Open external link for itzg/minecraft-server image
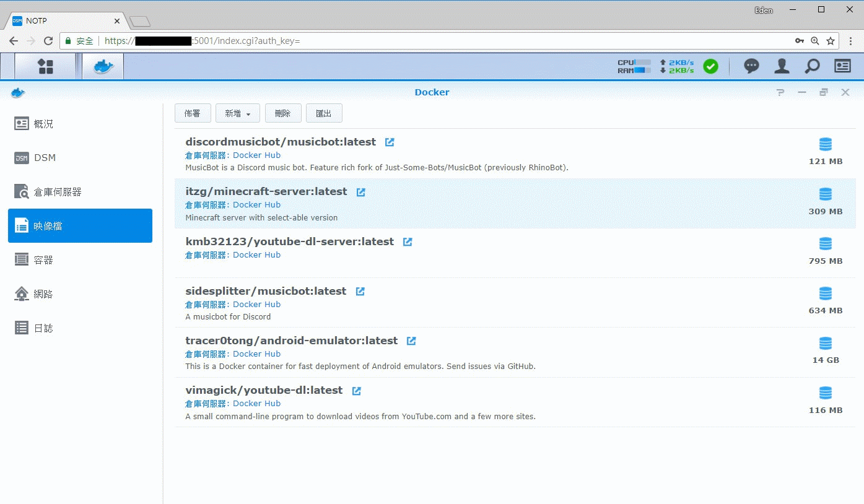864x504 pixels. click(x=361, y=192)
